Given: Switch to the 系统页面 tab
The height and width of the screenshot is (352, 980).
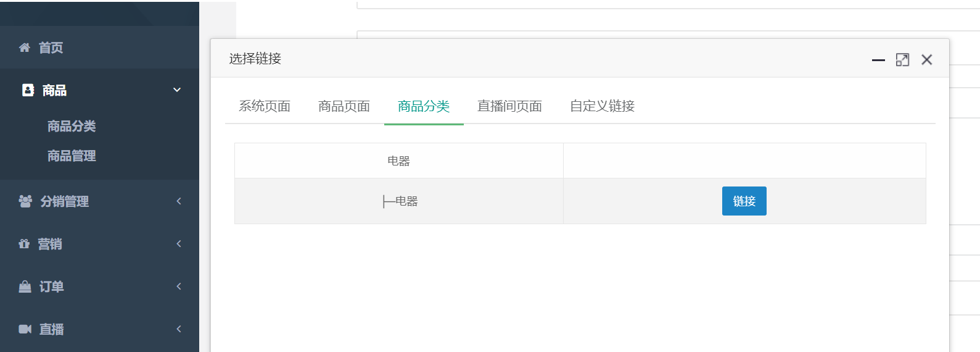Looking at the screenshot, I should pos(265,106).
